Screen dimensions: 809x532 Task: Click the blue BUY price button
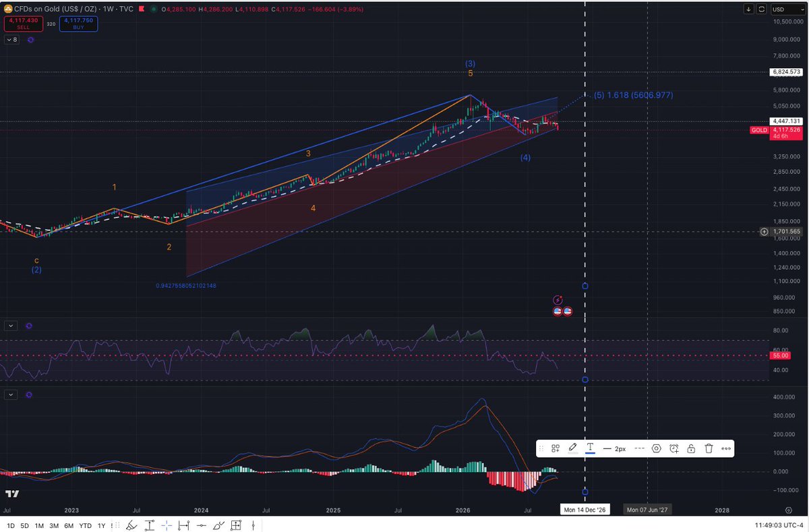point(80,24)
